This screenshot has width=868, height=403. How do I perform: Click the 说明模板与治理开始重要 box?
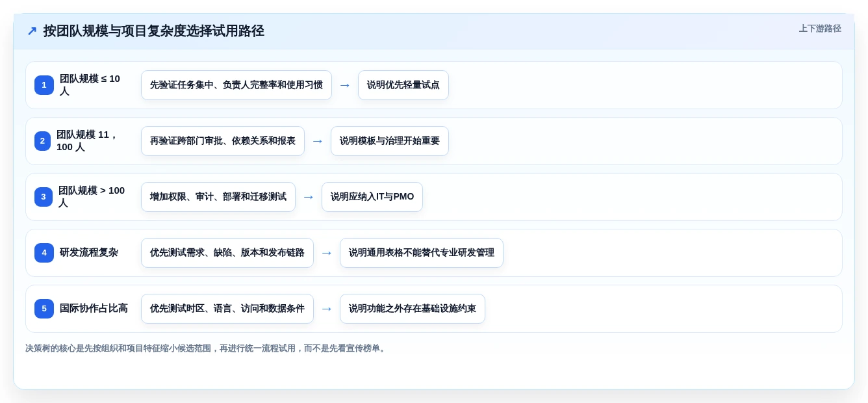[x=390, y=141]
